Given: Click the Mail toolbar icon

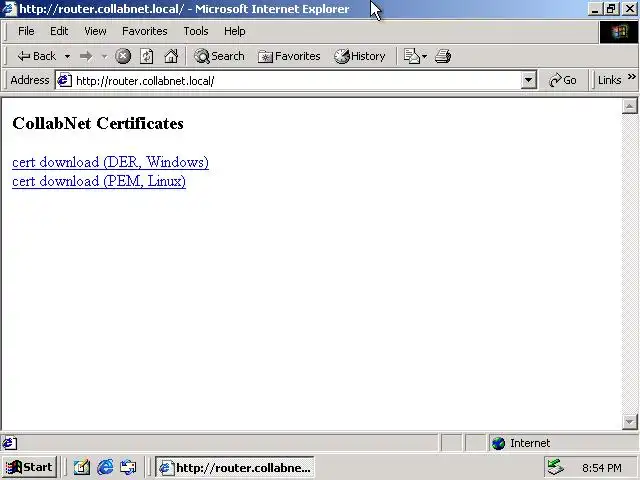Looking at the screenshot, I should pyautogui.click(x=411, y=56).
